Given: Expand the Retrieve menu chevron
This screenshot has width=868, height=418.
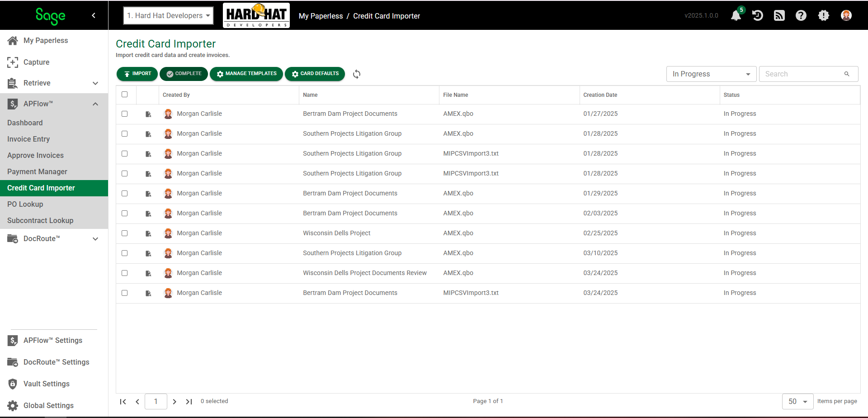Looking at the screenshot, I should tap(95, 83).
